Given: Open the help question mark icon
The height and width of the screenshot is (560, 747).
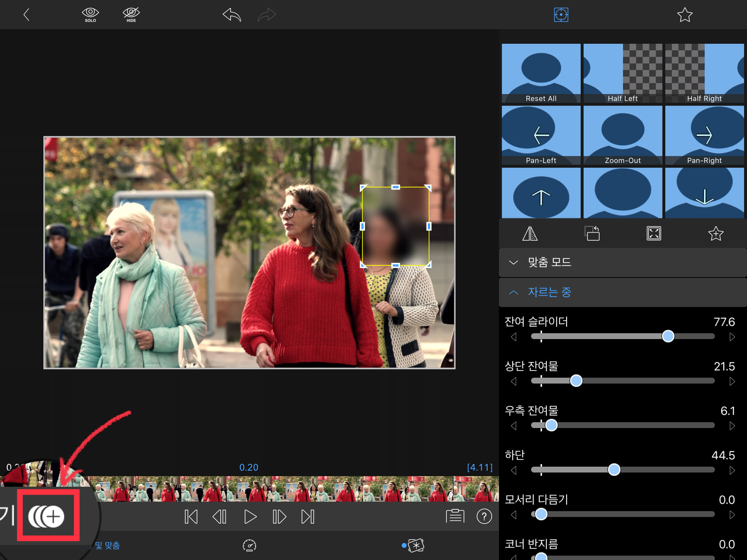Looking at the screenshot, I should (484, 516).
